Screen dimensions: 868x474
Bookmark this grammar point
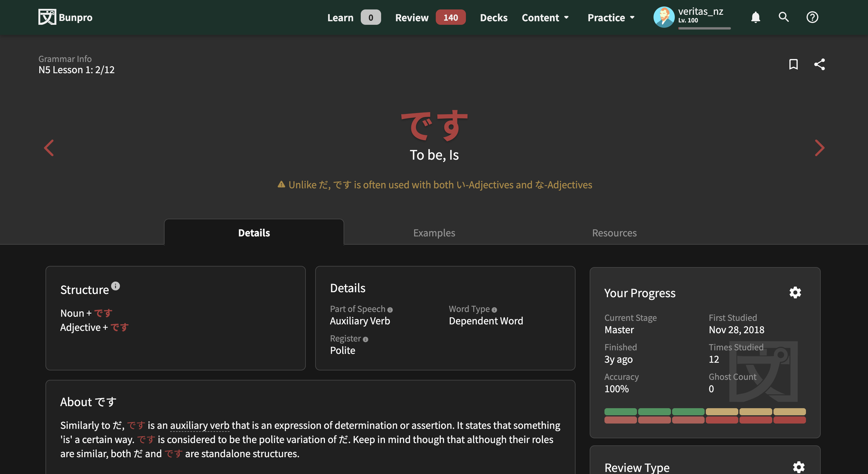pos(793,64)
